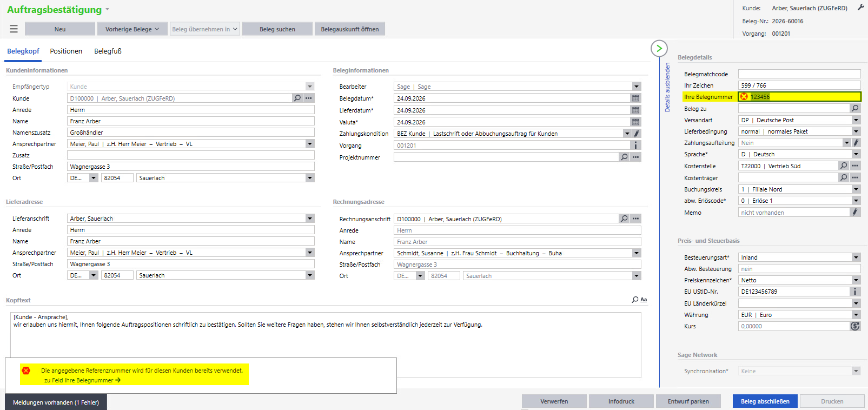This screenshot has height=410, width=868.
Task: Click Beleg abschließen button
Action: [765, 401]
